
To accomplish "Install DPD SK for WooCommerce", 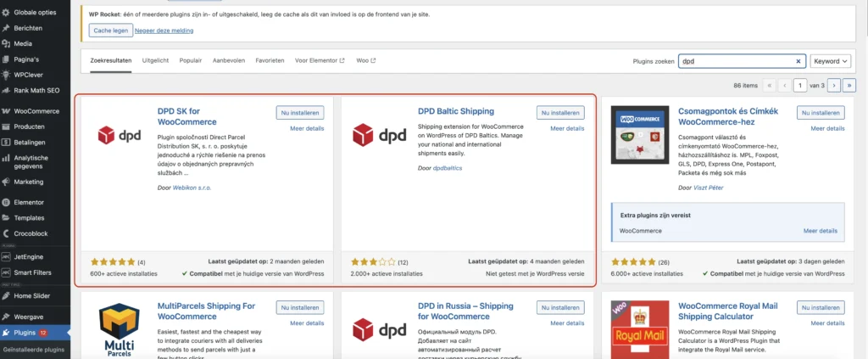I will [x=300, y=113].
